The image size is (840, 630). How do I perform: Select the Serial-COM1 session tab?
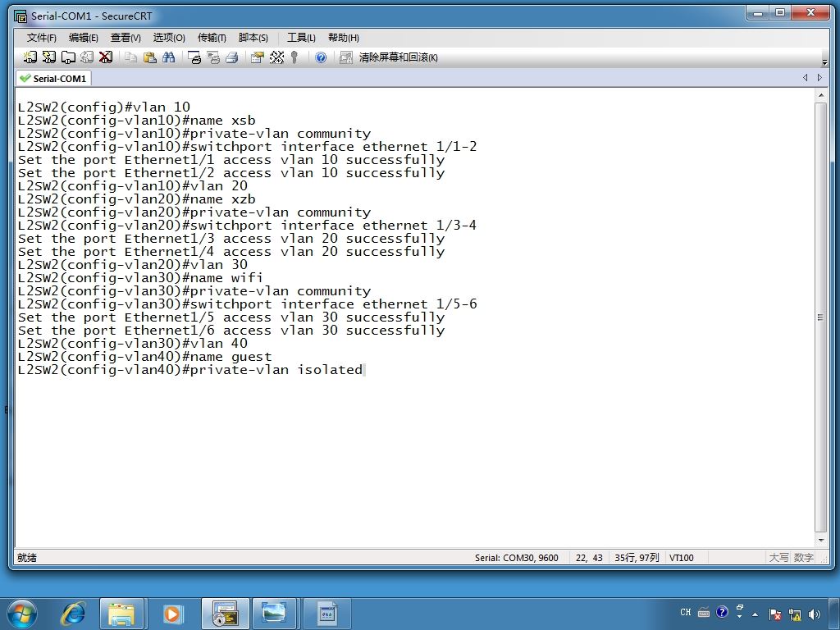[x=53, y=78]
